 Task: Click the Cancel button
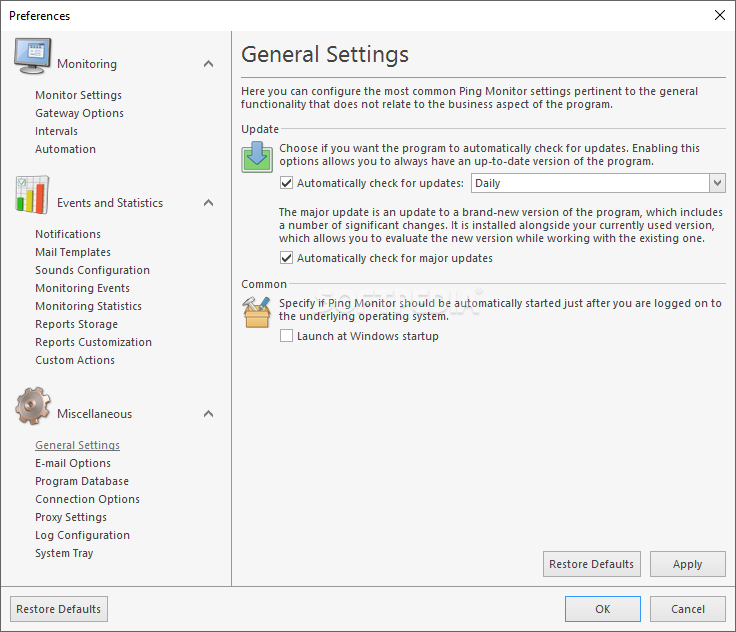[688, 609]
